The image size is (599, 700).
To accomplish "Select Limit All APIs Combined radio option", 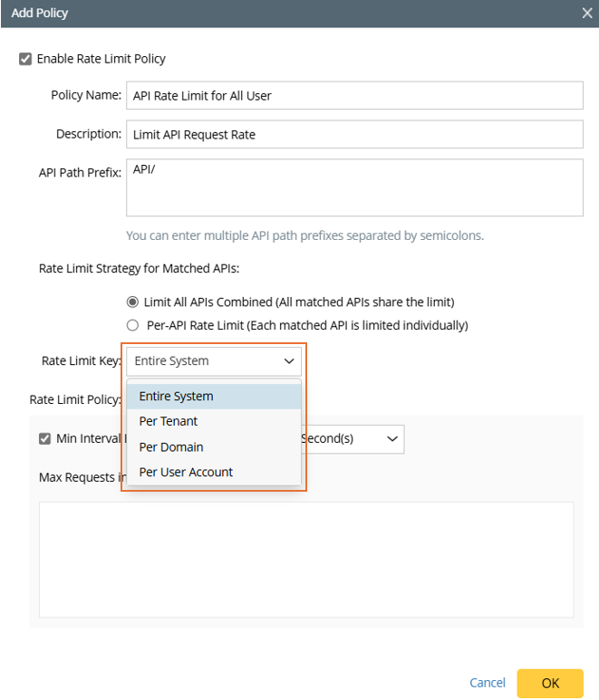I will pos(133,302).
